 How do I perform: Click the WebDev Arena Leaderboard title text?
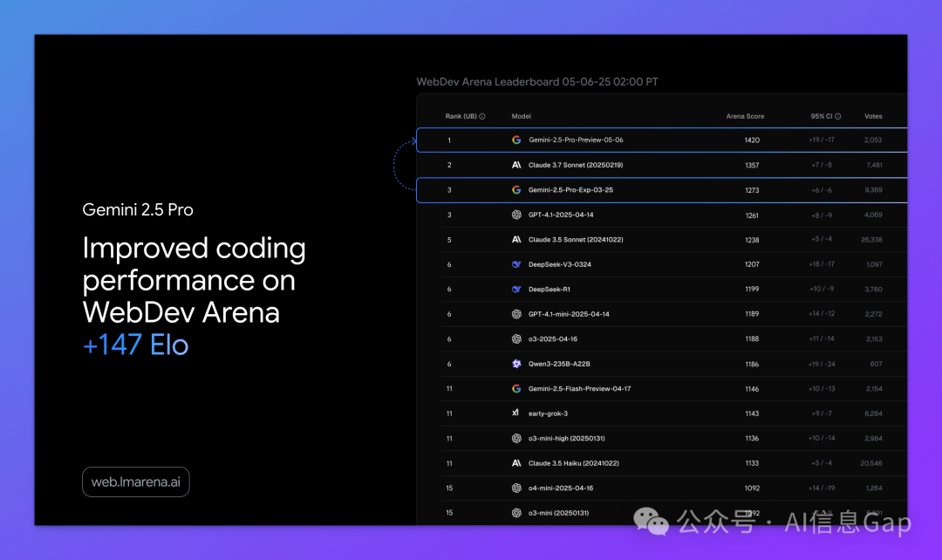tap(537, 82)
